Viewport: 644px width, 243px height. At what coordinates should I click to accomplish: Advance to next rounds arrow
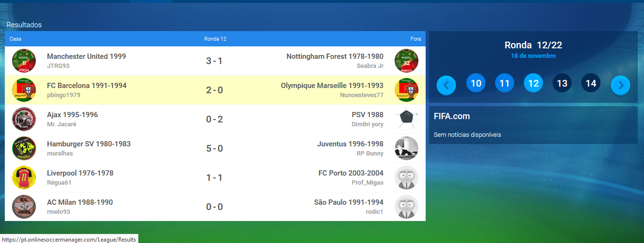point(620,85)
